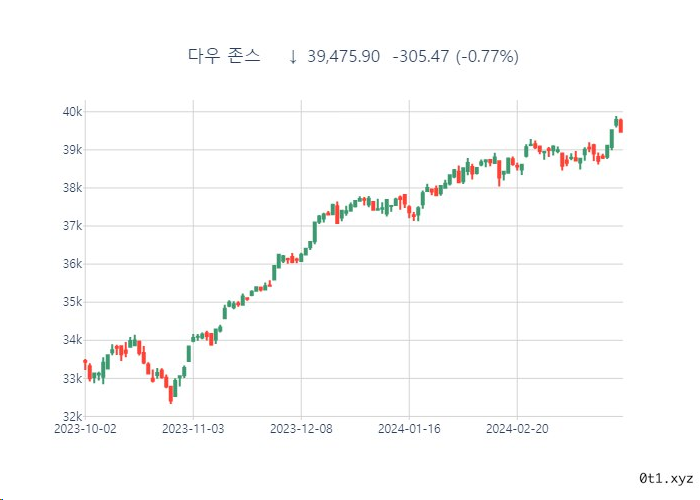700x500 pixels.
Task: Click the 37k y-axis label
Action: click(x=72, y=226)
